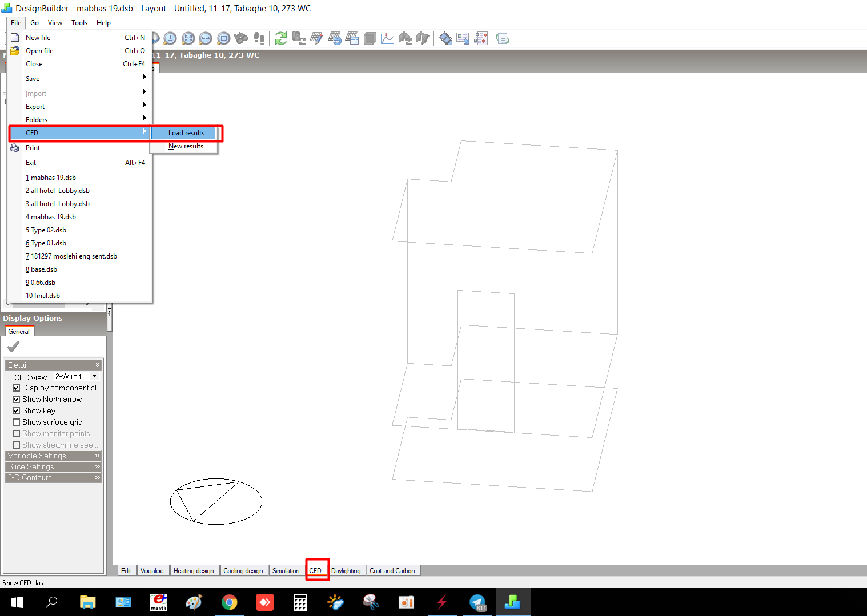Click the grey 3D cube icon
867x616 pixels.
coord(370,38)
